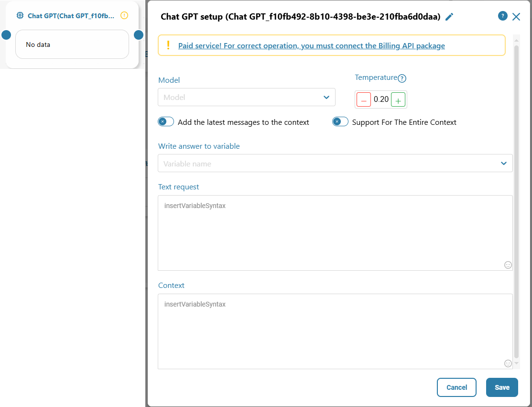This screenshot has width=532, height=407.
Task: Click the No data box in node
Action: tap(72, 44)
